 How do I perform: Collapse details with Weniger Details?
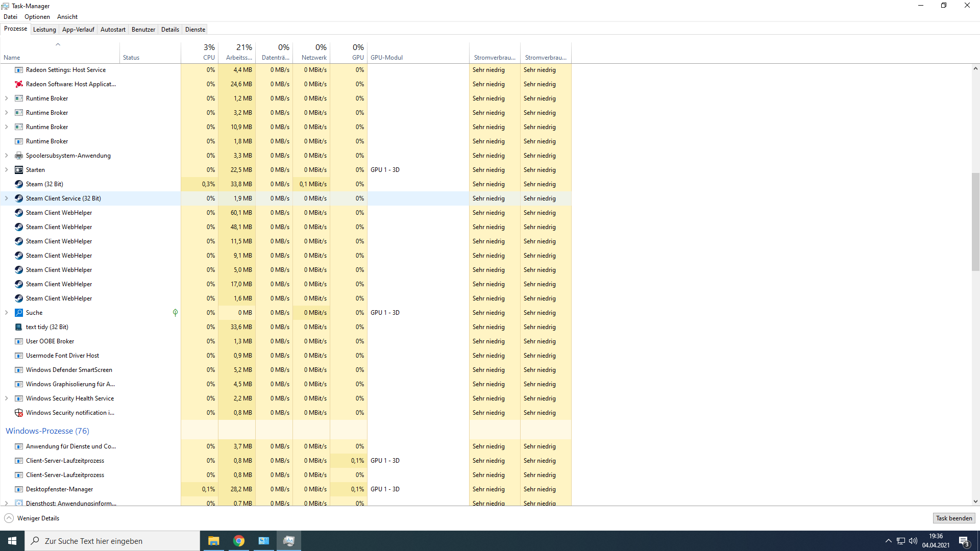tap(31, 518)
